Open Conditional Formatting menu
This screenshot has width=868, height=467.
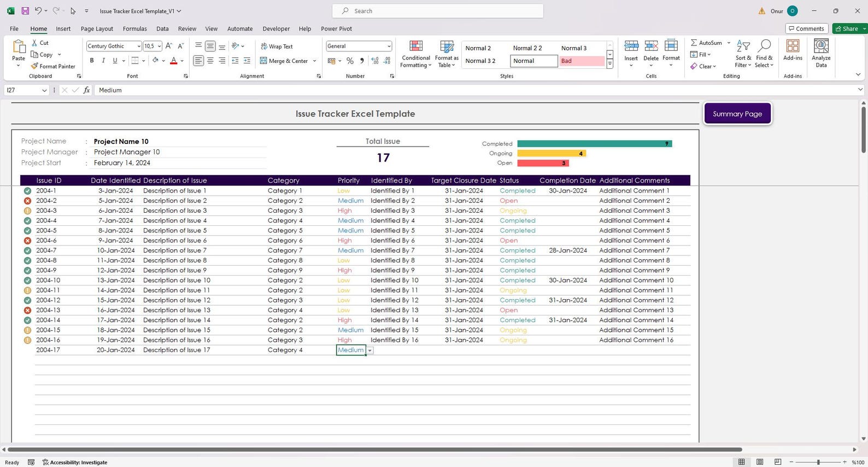416,54
